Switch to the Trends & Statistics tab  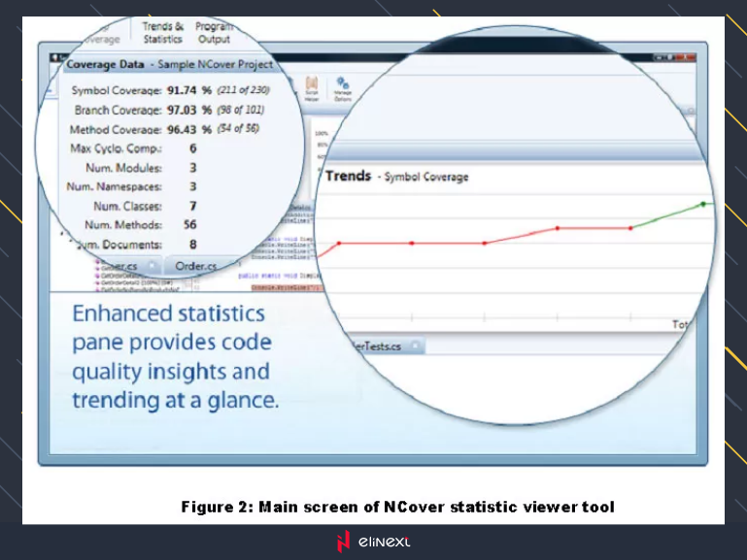[162, 33]
